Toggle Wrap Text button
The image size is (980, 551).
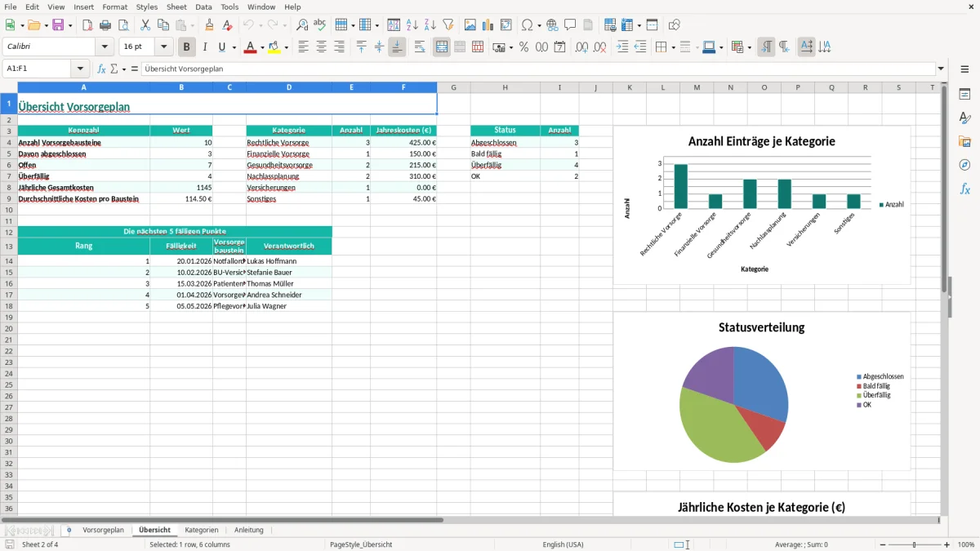(x=420, y=47)
